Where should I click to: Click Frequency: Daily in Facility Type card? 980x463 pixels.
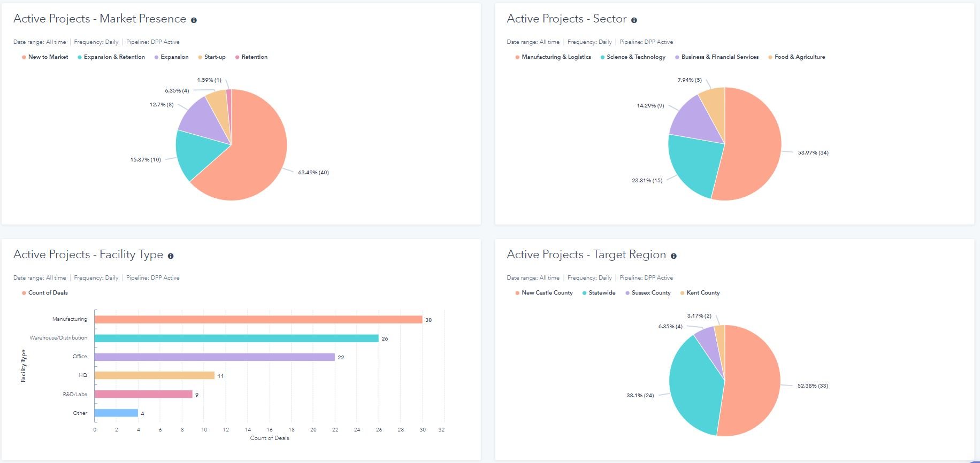96,278
